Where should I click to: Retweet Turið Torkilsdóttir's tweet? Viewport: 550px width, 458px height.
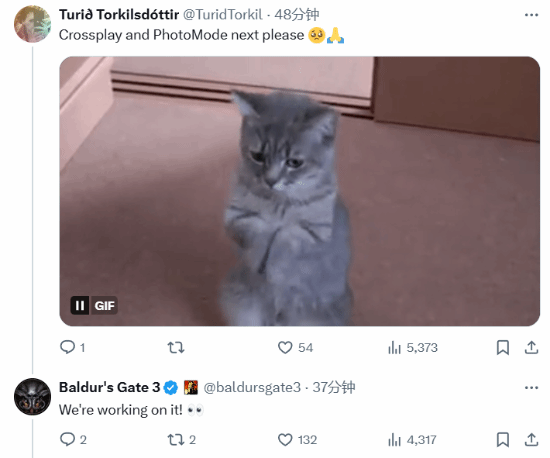click(176, 348)
